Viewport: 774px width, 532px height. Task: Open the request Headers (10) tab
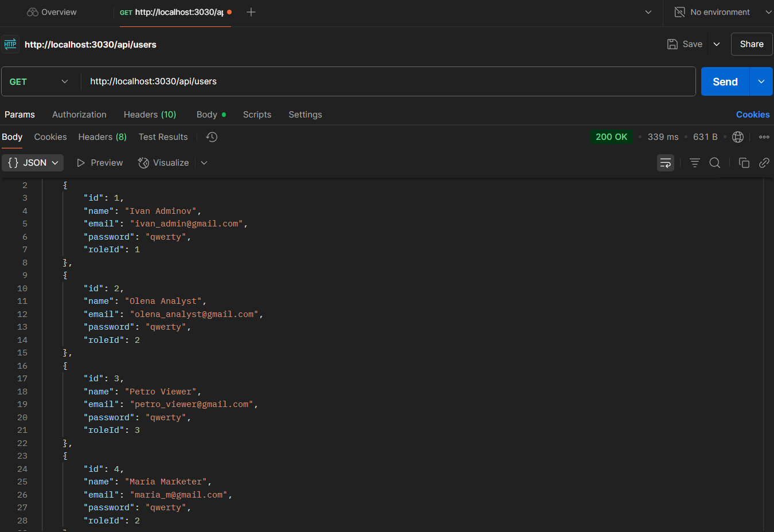coord(150,115)
